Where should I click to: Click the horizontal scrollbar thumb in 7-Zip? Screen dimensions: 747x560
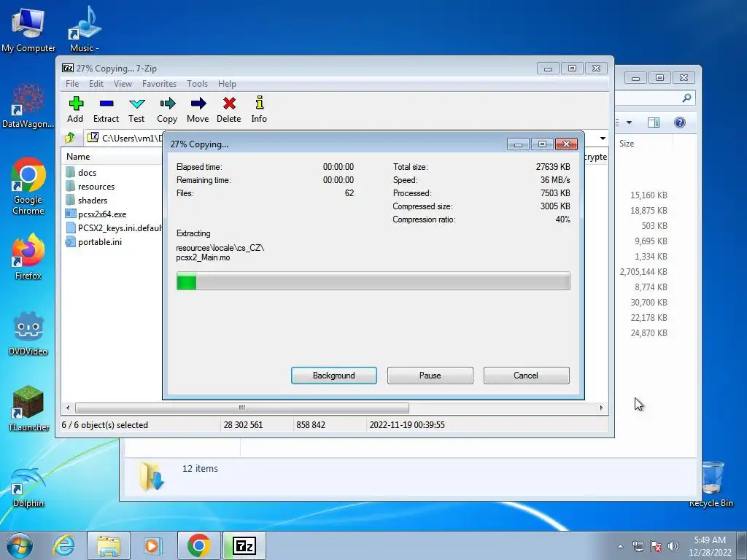click(x=242, y=408)
